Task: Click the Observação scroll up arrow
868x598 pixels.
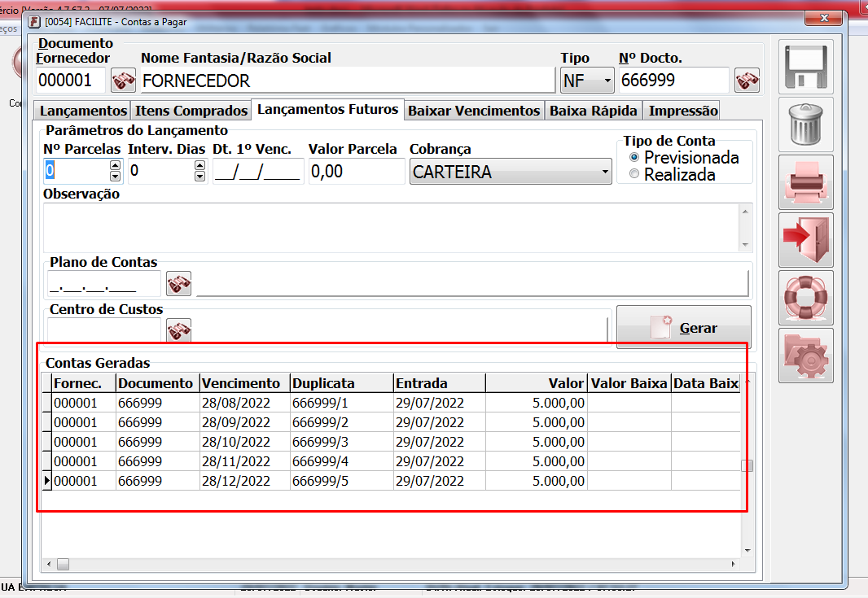Action: [x=746, y=212]
